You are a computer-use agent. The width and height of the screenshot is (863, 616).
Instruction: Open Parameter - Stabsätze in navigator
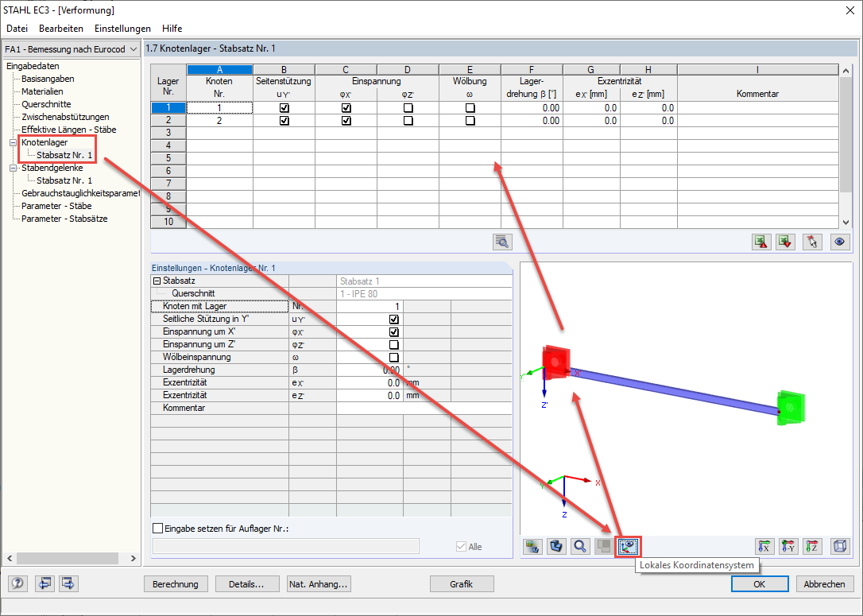click(x=64, y=219)
